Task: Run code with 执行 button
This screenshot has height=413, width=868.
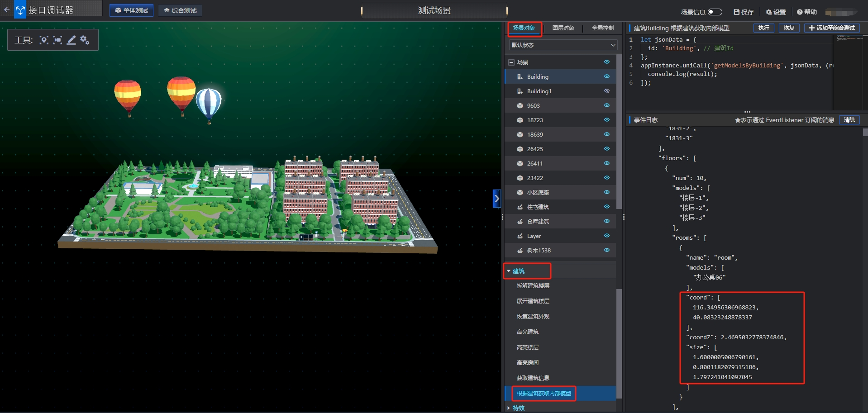Action: (763, 28)
